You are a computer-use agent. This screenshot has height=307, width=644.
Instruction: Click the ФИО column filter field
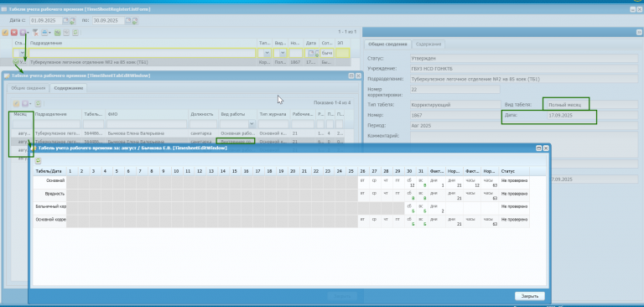click(x=147, y=124)
